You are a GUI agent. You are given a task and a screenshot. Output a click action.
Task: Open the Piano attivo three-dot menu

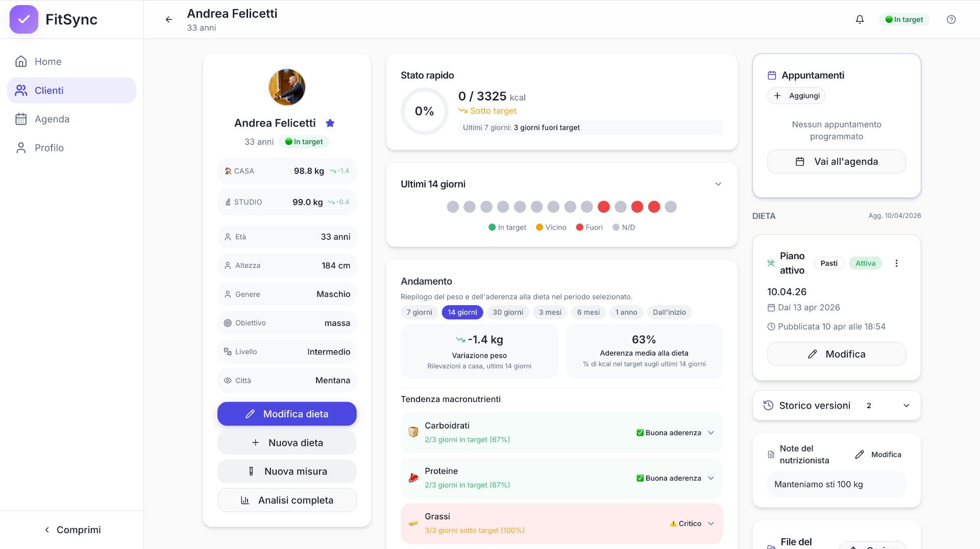pos(896,263)
